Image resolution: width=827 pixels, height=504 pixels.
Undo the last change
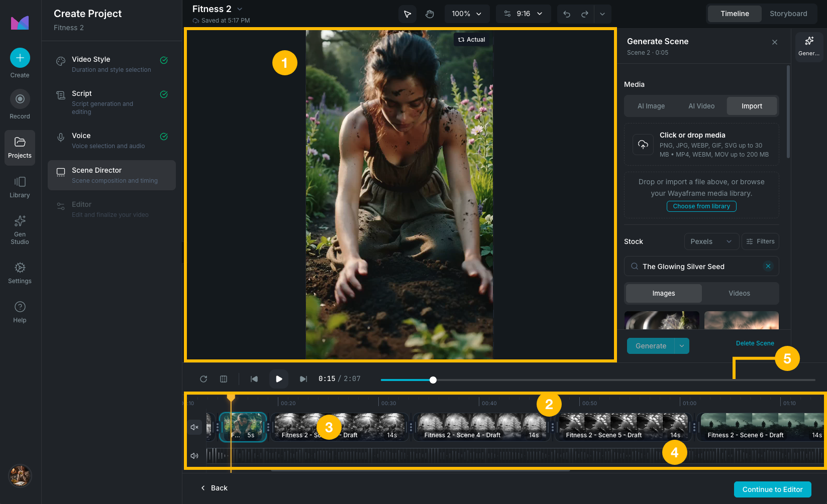[566, 14]
